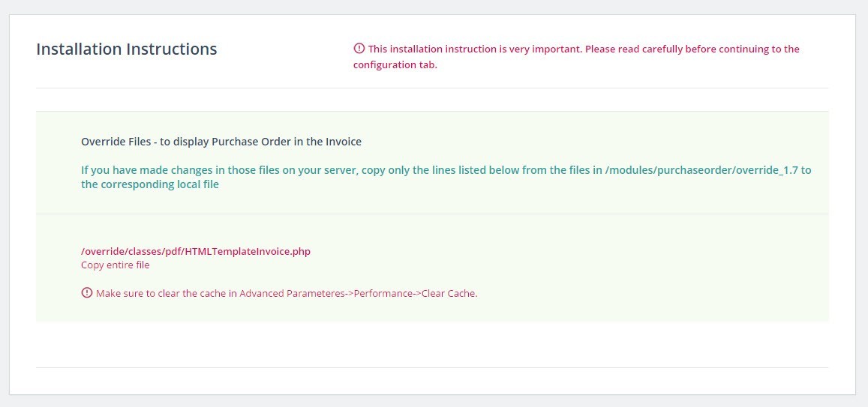Click the teal paragraph about copying listed lines
The height and width of the screenshot is (407, 868).
click(446, 177)
